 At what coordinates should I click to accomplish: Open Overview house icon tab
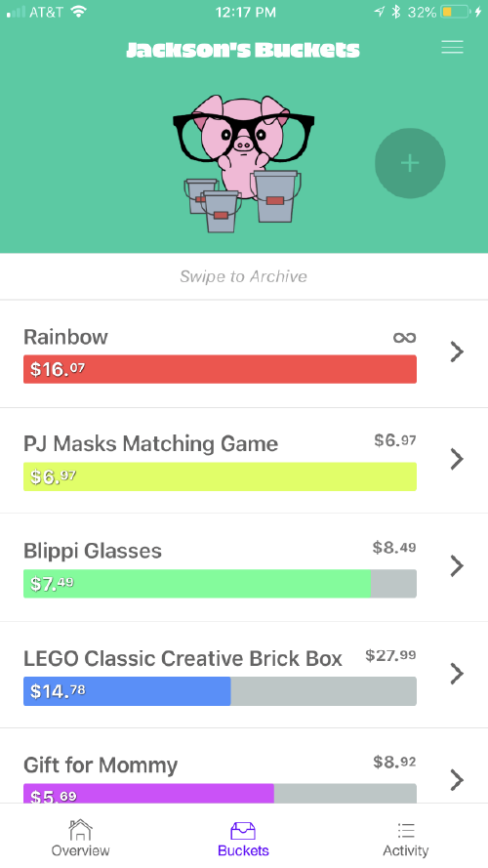80,838
